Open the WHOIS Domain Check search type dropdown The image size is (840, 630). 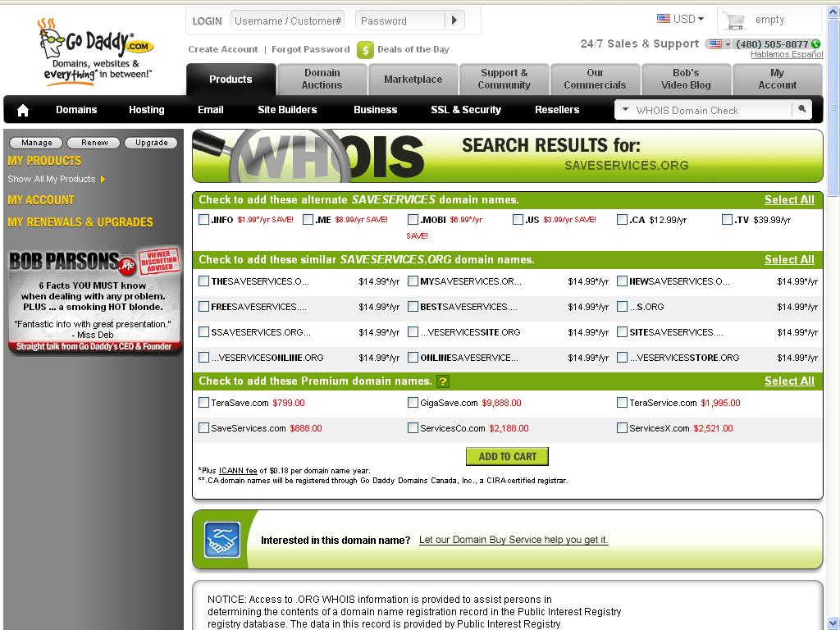coord(624,110)
